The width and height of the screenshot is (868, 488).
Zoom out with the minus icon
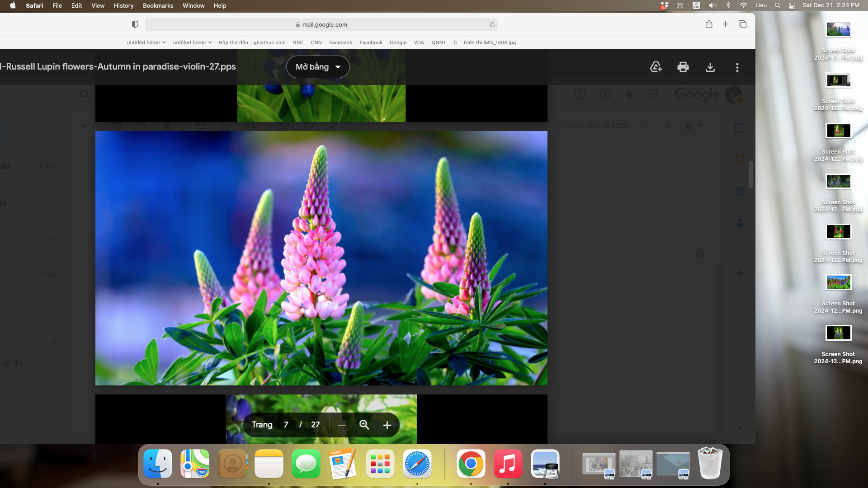coord(342,425)
